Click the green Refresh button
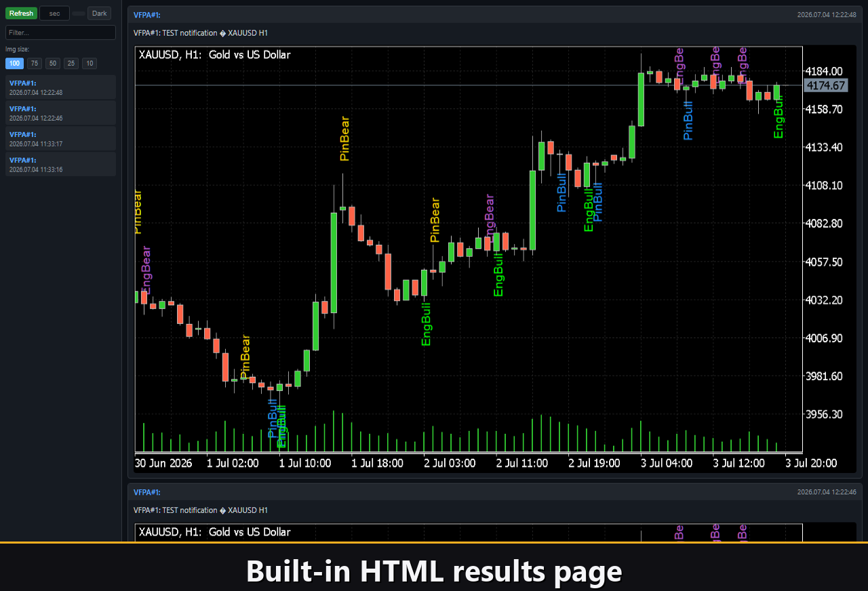Screen dimensions: 868x591 click(x=21, y=14)
